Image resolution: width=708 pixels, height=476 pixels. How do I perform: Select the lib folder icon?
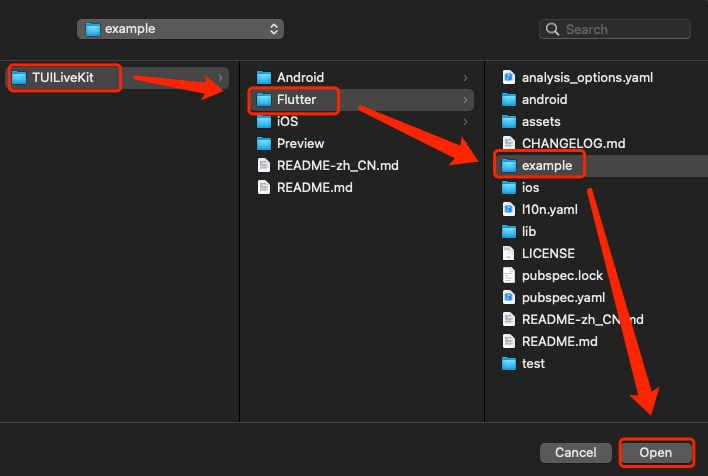(x=509, y=232)
